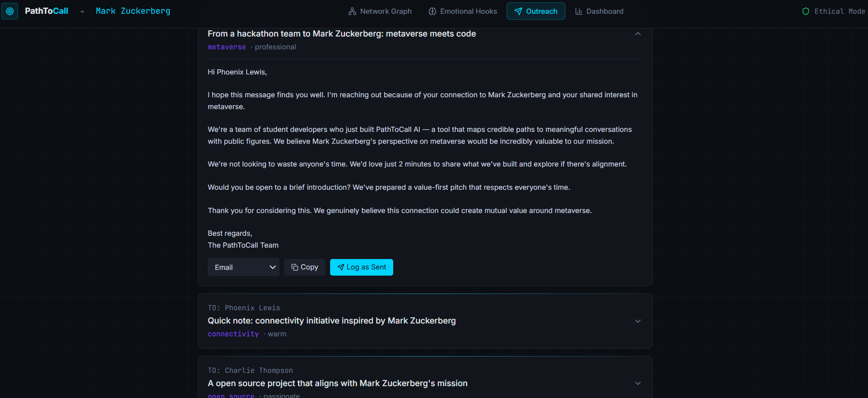This screenshot has width=868, height=398.
Task: Click the 'connectivity' tag label
Action: pyautogui.click(x=233, y=334)
